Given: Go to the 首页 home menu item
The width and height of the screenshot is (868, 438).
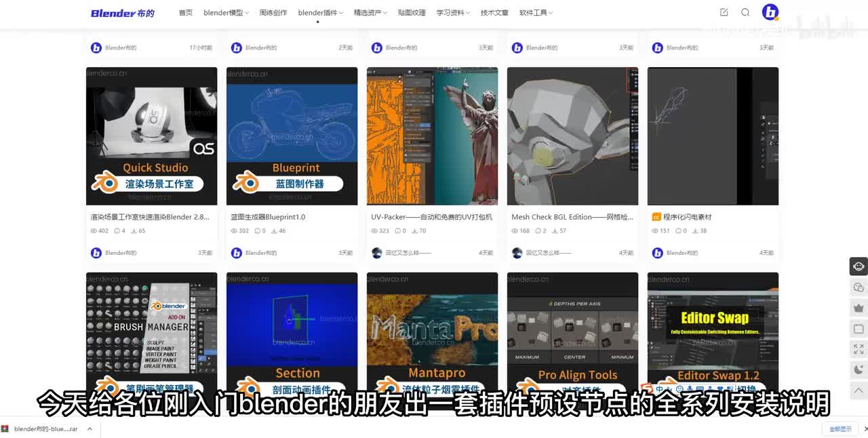Looking at the screenshot, I should [x=186, y=13].
